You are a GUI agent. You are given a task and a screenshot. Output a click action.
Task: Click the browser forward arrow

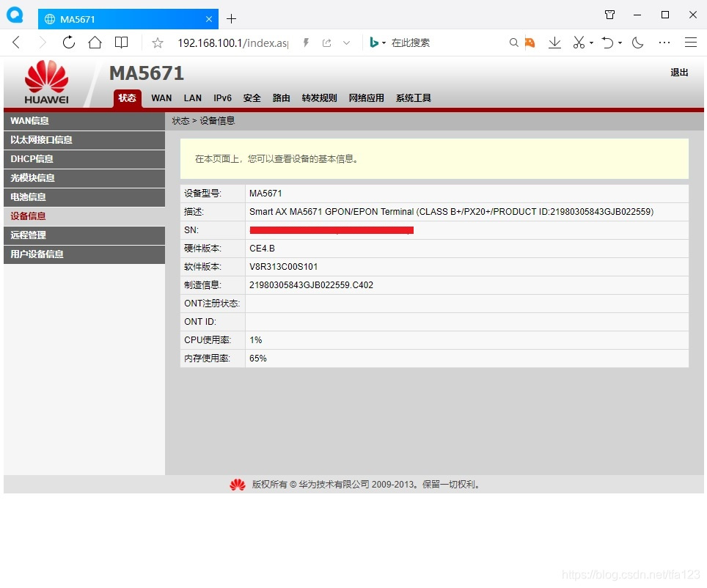click(43, 43)
